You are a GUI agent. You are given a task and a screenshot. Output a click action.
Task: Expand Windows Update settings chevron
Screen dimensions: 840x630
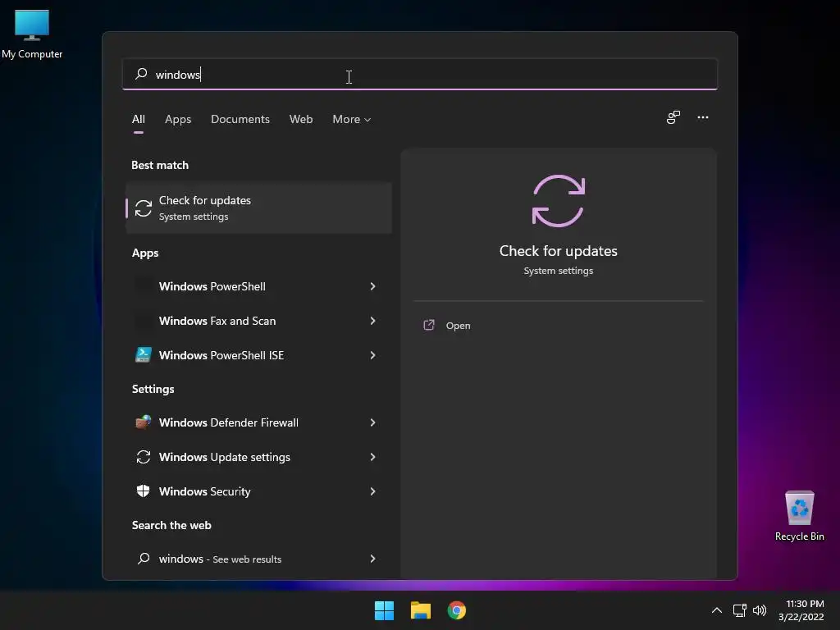(x=373, y=457)
